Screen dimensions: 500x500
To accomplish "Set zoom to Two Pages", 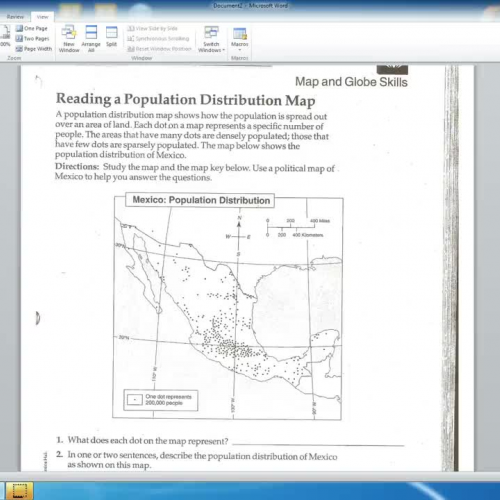I will 33,39.
